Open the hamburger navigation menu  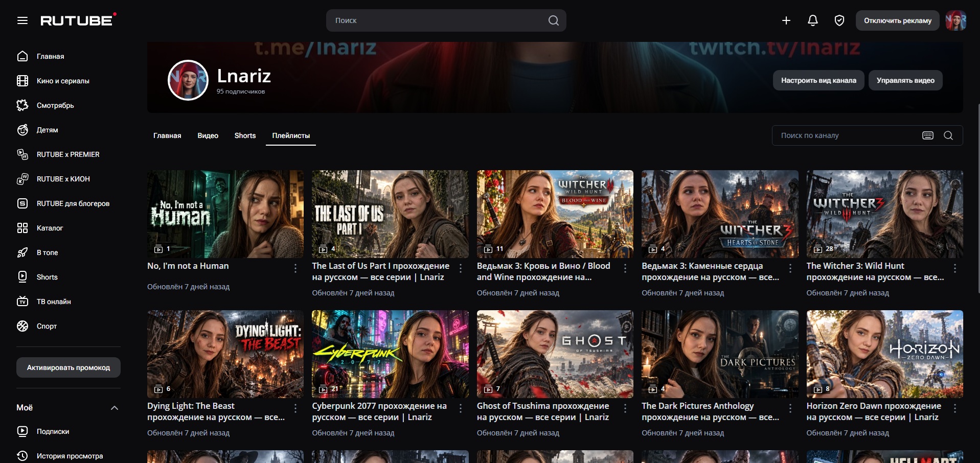pyautogui.click(x=22, y=20)
